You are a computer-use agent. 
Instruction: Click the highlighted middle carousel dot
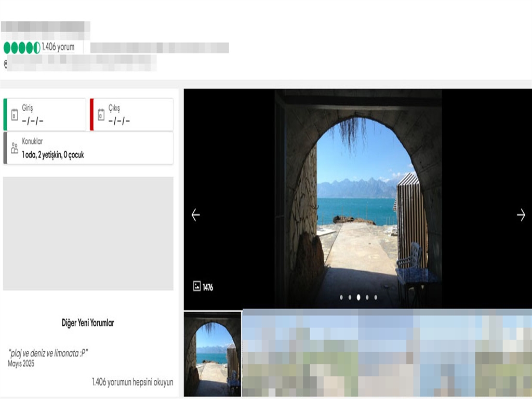358,298
